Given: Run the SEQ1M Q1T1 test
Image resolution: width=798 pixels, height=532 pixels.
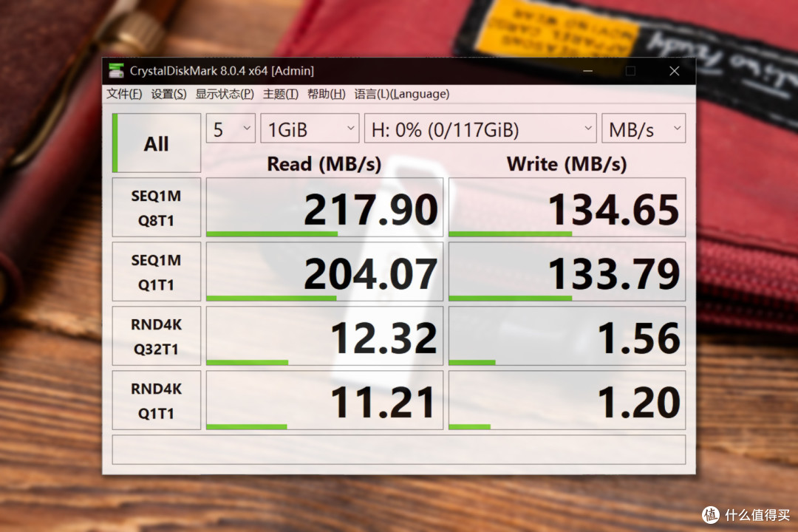Looking at the screenshot, I should point(156,272).
